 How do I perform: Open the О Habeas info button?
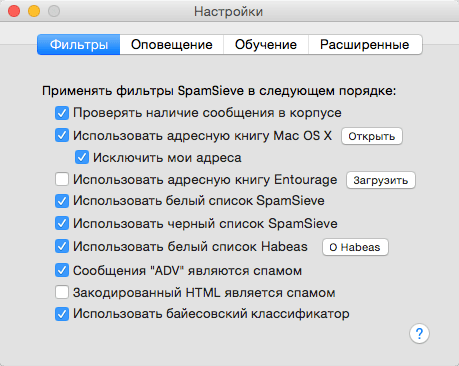tap(355, 247)
